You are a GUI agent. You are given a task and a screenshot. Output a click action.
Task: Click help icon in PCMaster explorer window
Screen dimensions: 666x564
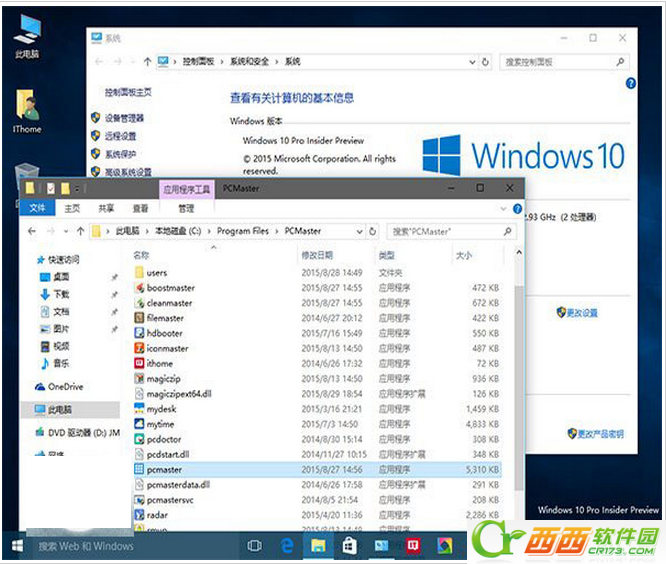517,209
